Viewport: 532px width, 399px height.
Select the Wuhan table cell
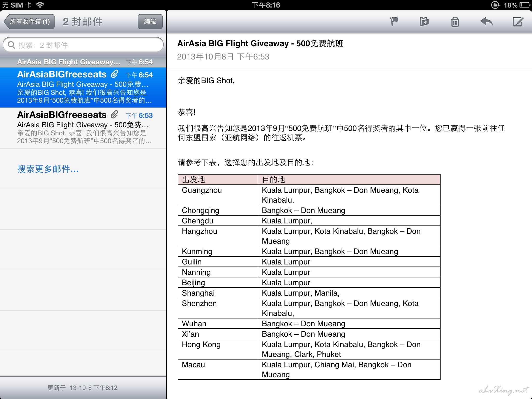(218, 323)
